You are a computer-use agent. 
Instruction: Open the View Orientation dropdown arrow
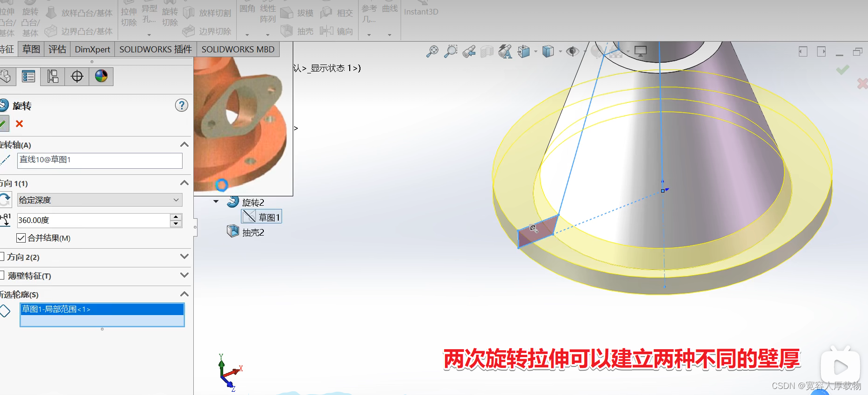point(536,51)
